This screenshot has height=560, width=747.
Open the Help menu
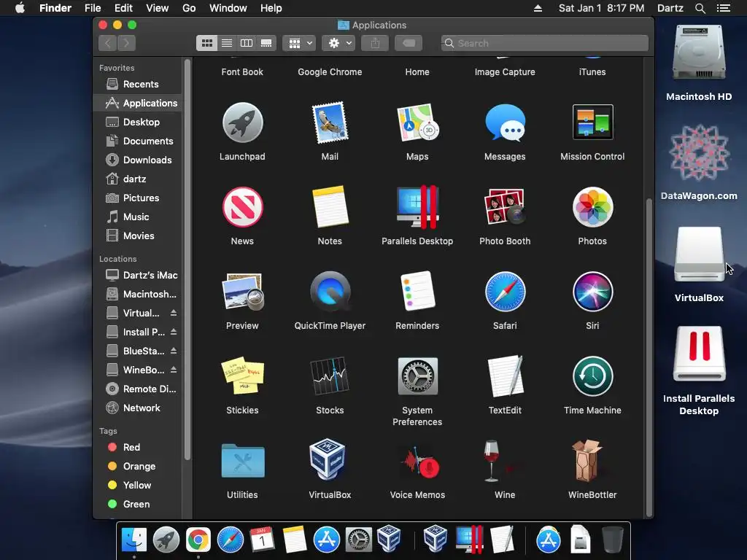271,8
